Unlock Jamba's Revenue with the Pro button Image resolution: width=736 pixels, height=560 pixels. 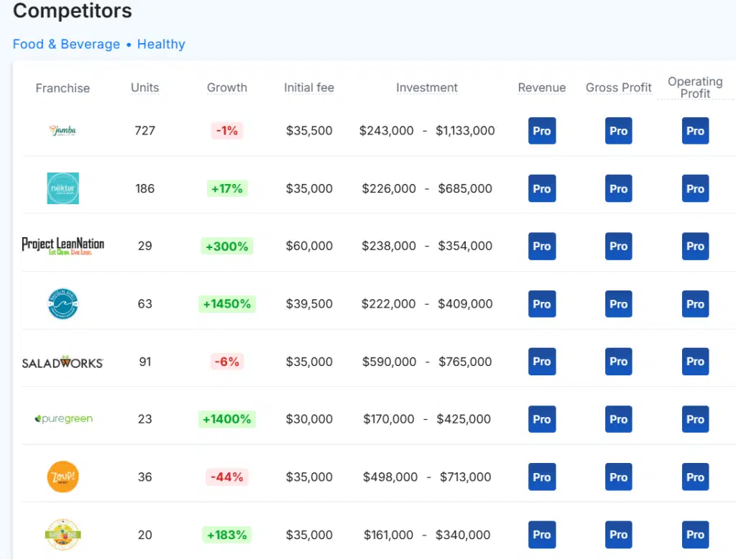click(542, 131)
